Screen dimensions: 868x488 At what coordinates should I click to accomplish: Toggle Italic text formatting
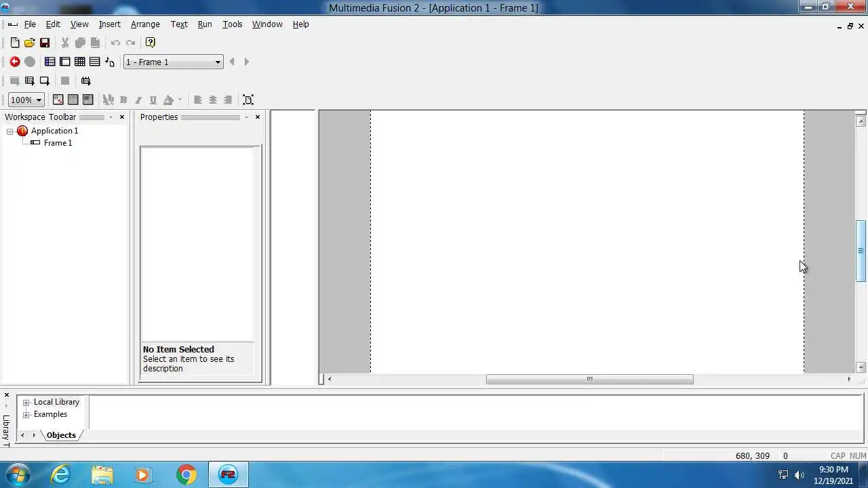pyautogui.click(x=138, y=100)
